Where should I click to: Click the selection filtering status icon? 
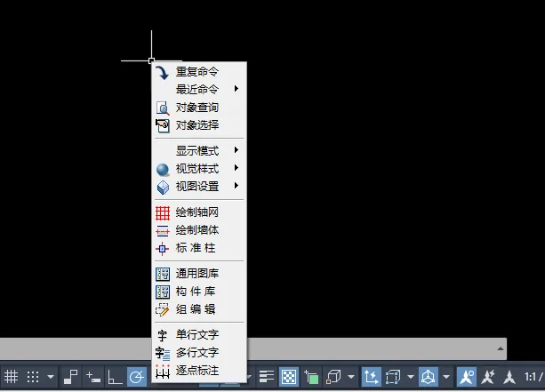point(393,377)
